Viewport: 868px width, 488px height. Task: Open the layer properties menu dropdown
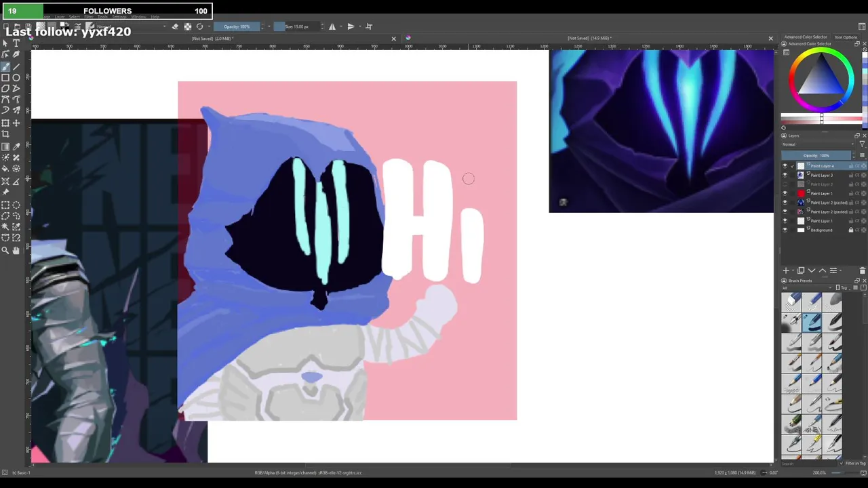pyautogui.click(x=834, y=270)
